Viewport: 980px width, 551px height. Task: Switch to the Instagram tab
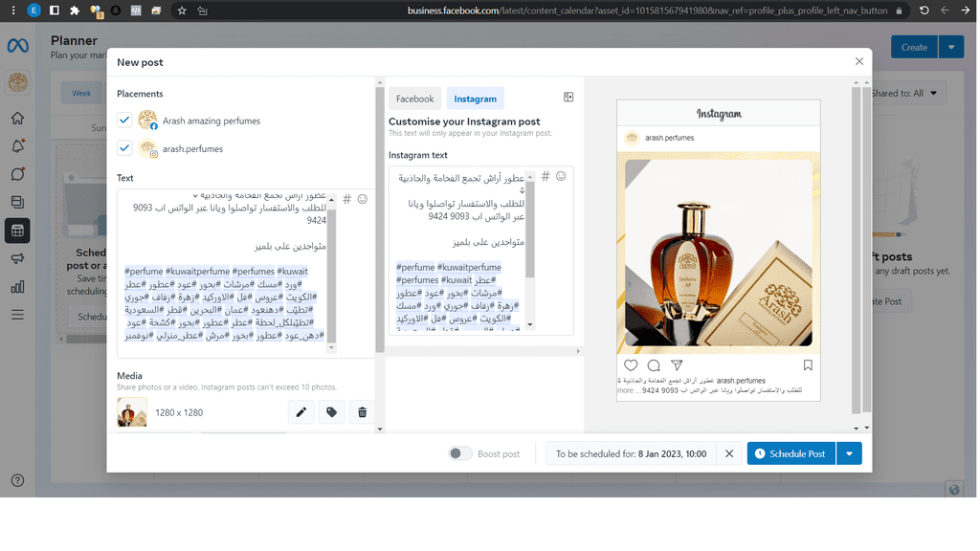click(x=475, y=99)
